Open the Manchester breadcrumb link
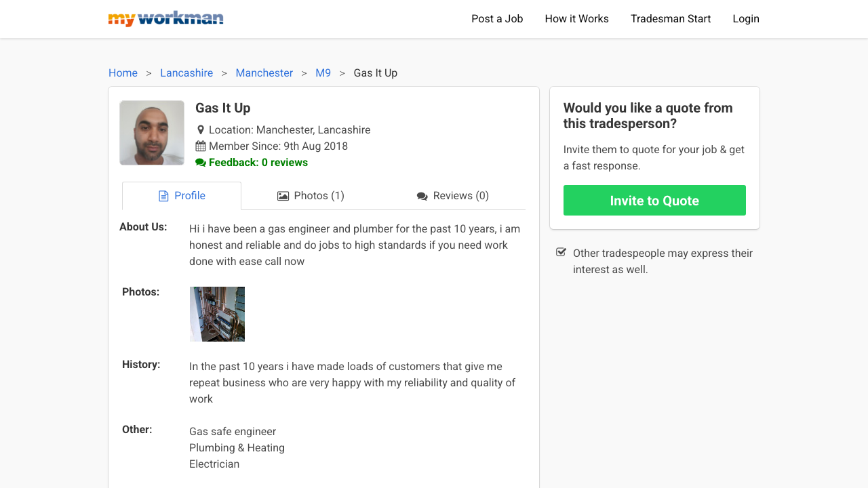868x488 pixels. click(264, 73)
